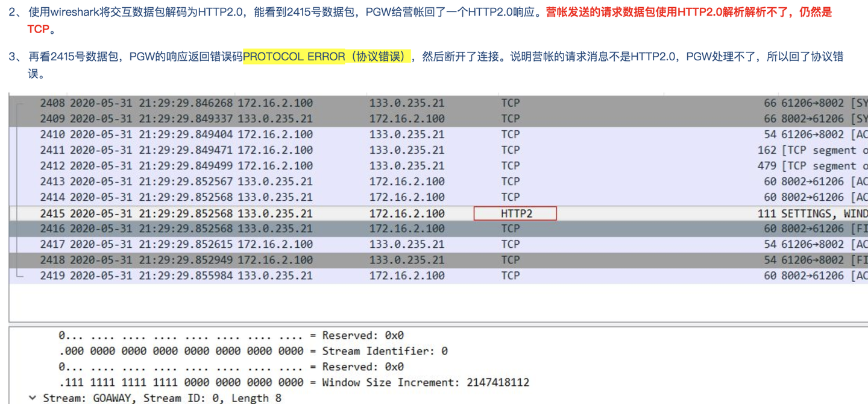Click timestamp 21:29:29.846268 in packet list
Viewport: 868px width, 404px height.
185,103
